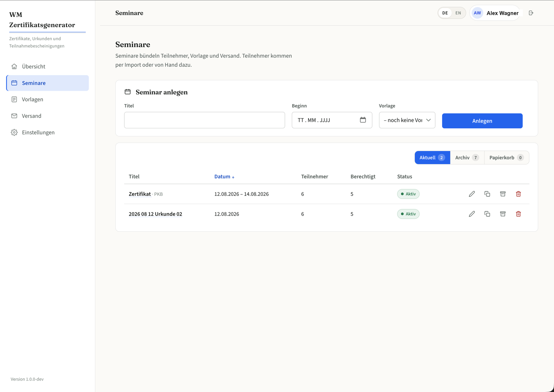Click the Aktiv badge in the Zertifikat row
Image resolution: width=554 pixels, height=392 pixels.
tap(408, 194)
